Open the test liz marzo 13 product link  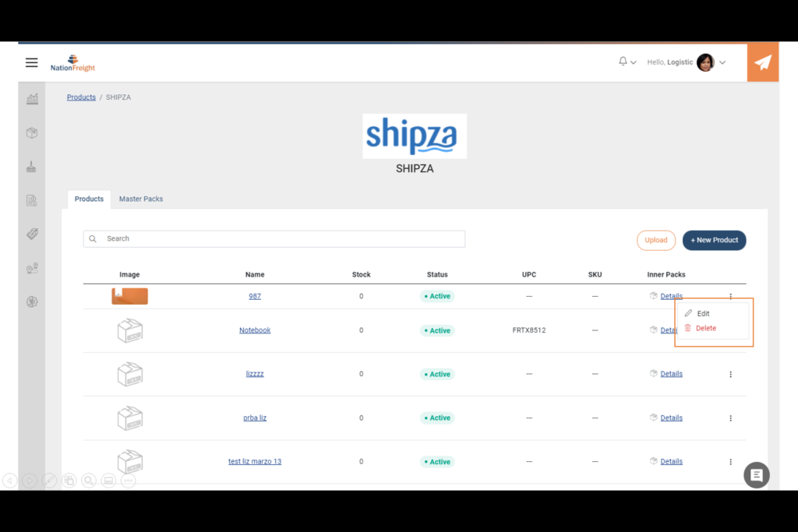click(x=255, y=461)
